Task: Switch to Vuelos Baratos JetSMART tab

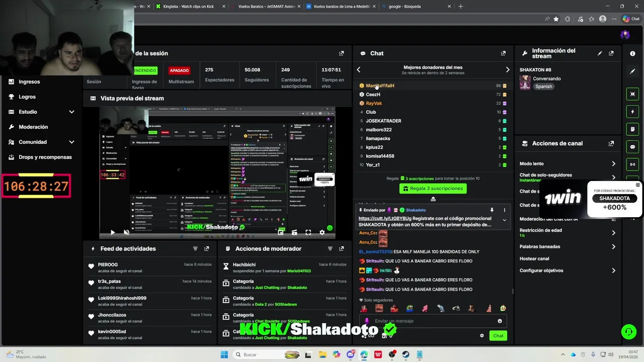Action: [266, 7]
